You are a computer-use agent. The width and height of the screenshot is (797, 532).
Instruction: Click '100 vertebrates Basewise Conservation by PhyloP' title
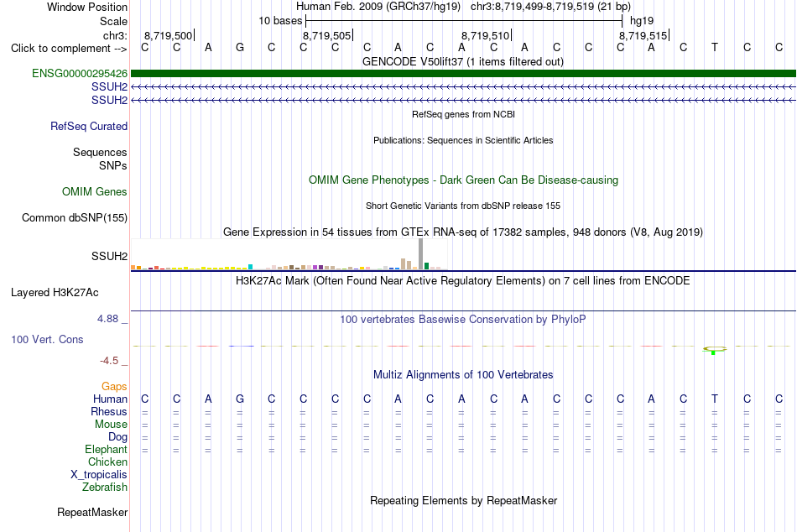[x=463, y=320]
